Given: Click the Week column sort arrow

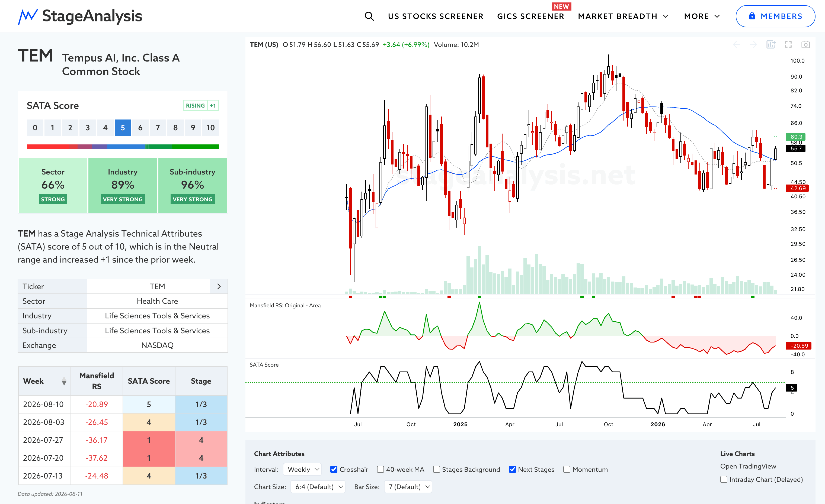Looking at the screenshot, I should [64, 381].
